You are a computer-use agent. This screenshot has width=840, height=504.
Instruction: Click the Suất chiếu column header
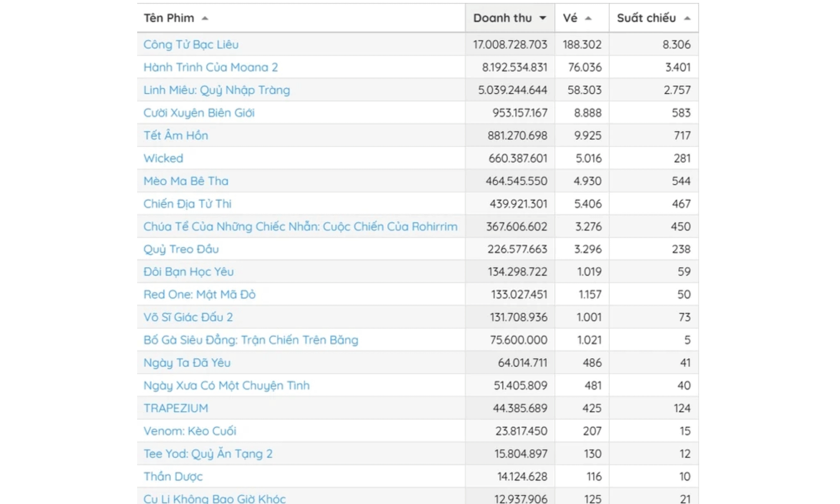(654, 18)
